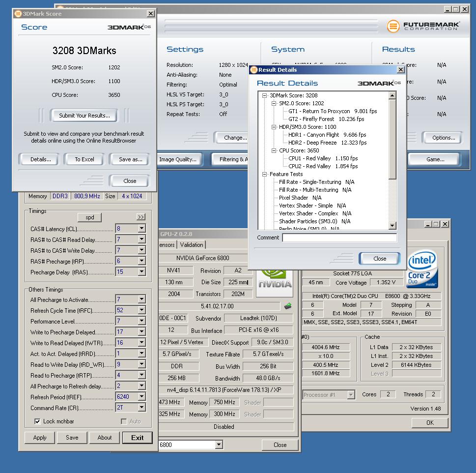Image resolution: width=476 pixels, height=473 pixels.
Task: Click the 3DMark Score title bar icon
Action: (x=18, y=13)
